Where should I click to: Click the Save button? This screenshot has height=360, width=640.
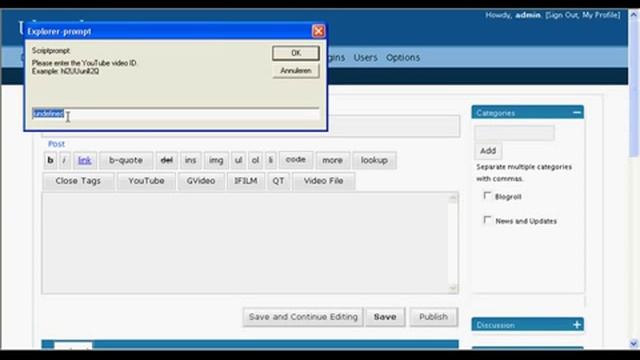pyautogui.click(x=385, y=317)
